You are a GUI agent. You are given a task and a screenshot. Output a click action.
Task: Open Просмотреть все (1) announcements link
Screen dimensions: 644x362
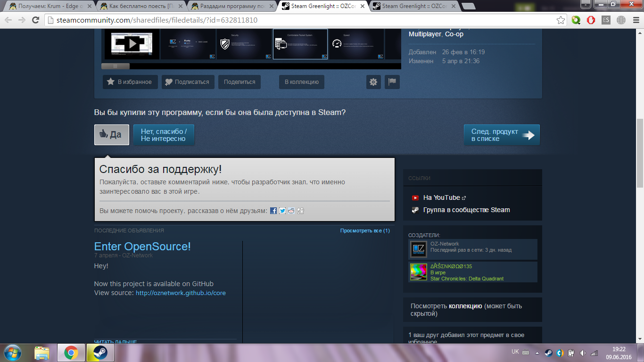(365, 230)
